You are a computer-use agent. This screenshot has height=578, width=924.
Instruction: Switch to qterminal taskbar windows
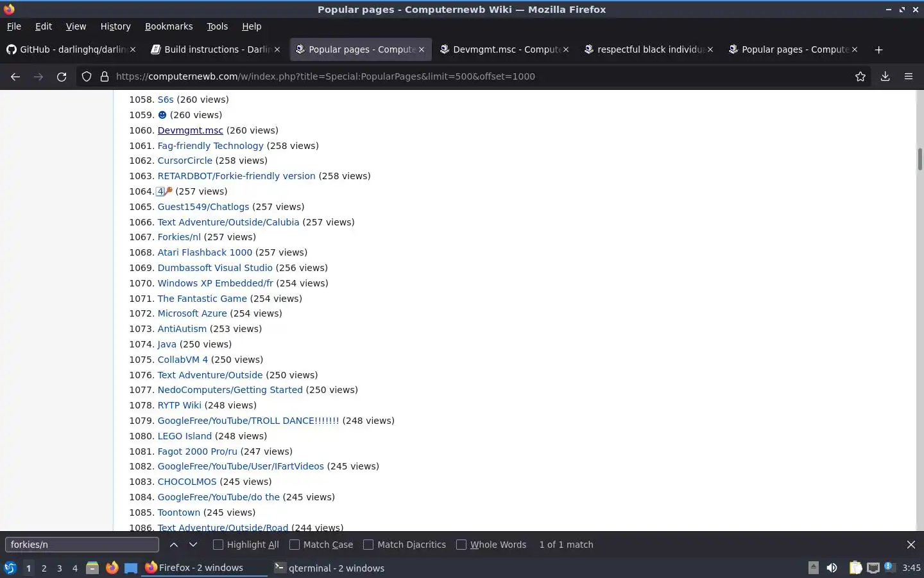[x=329, y=568]
